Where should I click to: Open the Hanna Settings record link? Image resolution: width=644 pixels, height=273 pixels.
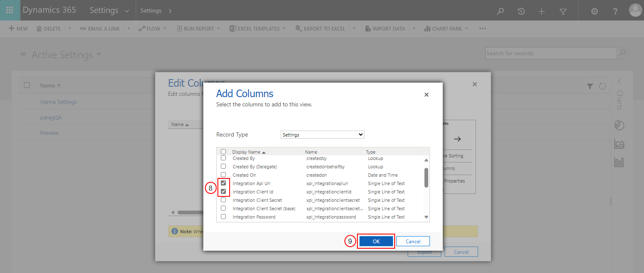(58, 102)
